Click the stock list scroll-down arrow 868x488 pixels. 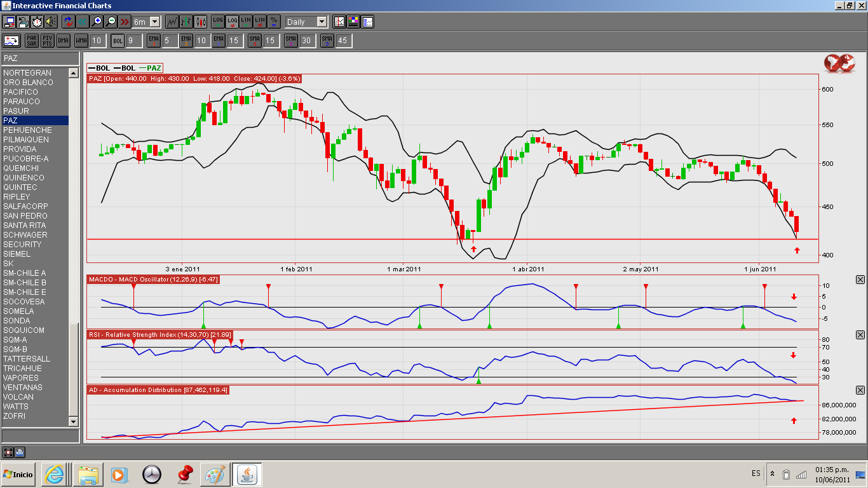(x=73, y=421)
